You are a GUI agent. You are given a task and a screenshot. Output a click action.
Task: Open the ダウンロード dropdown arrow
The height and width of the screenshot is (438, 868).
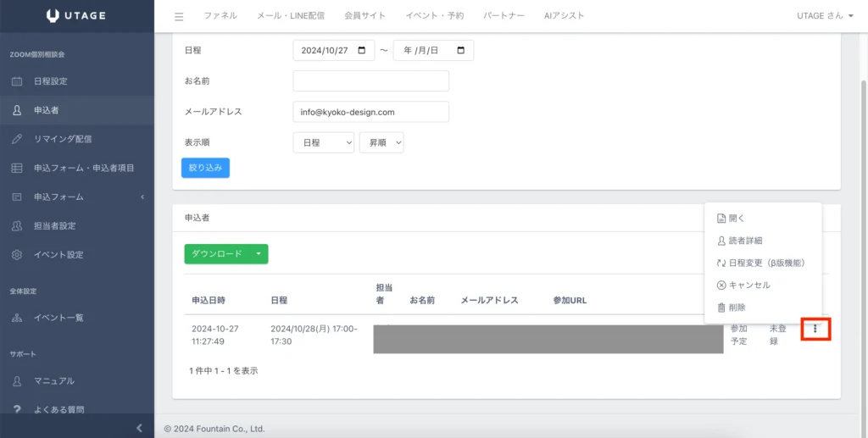[259, 254]
